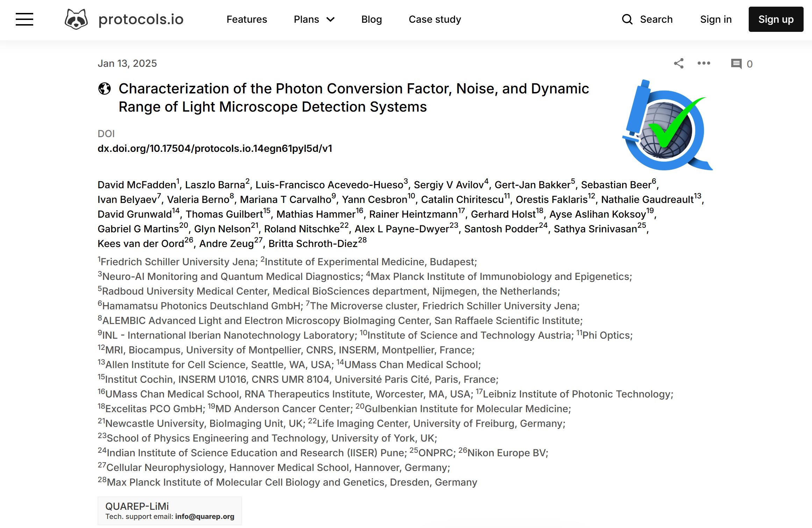Click the protocols.io raccoon logo
The image size is (812, 528).
pyautogui.click(x=76, y=19)
